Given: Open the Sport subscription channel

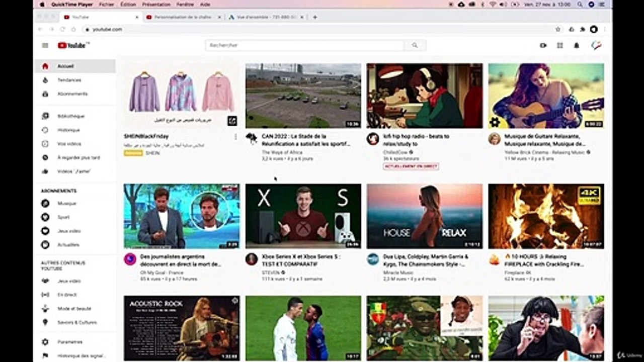Looking at the screenshot, I should click(x=75, y=217).
